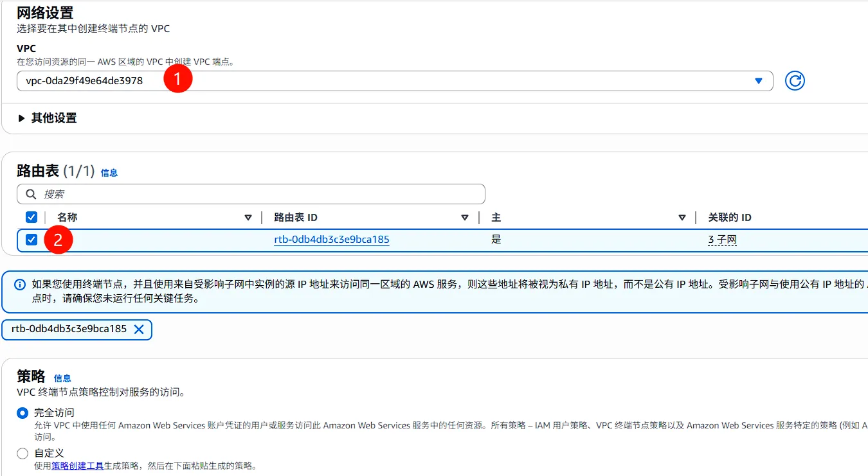Toggle the checkbox on the route table row
868x476 pixels.
point(32,239)
